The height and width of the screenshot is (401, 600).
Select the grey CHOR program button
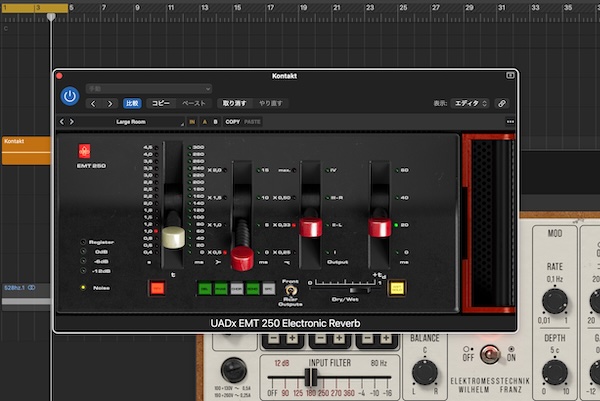[237, 289]
